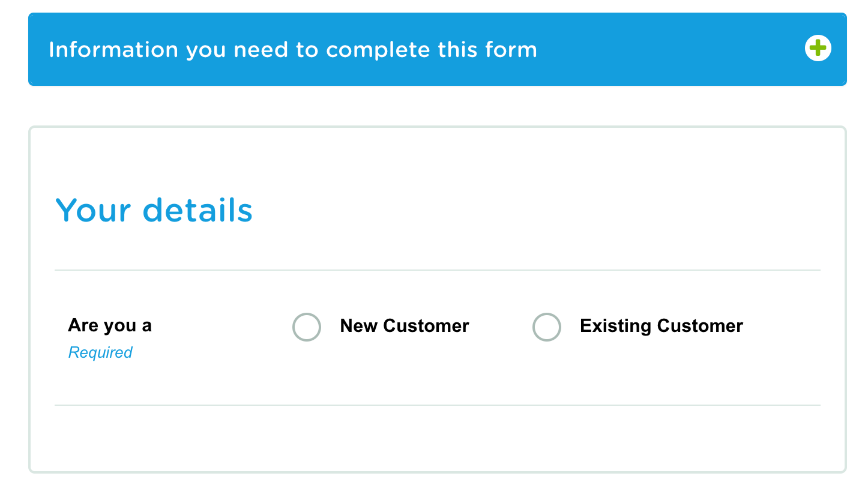Click 'Information you need to complete this form' text

(293, 49)
